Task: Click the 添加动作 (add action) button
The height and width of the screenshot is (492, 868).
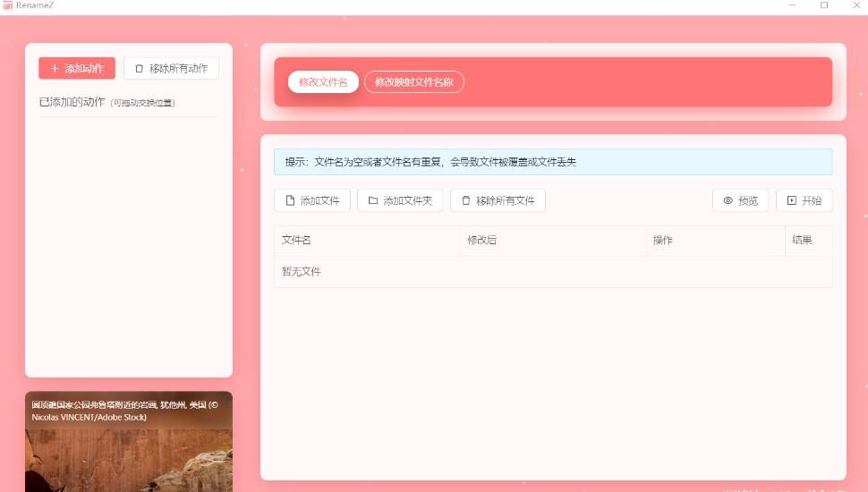Action: point(77,68)
